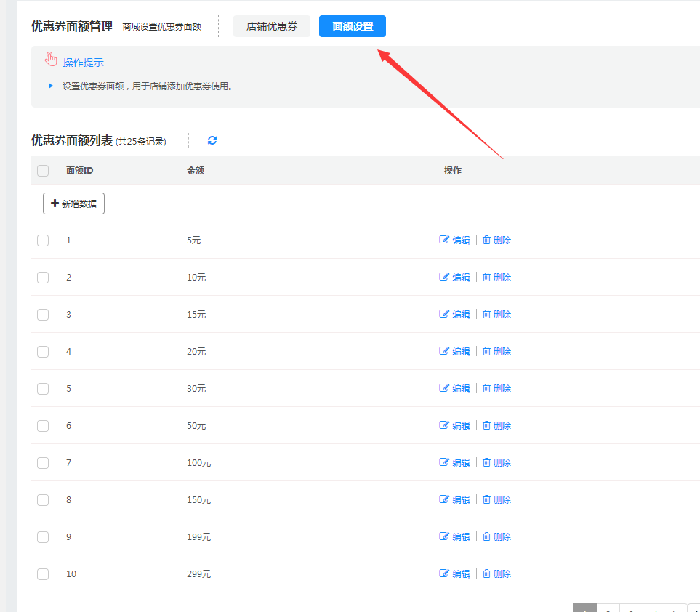This screenshot has width=700, height=612.
Task: Tick the checkbox for face value ID 6
Action: pyautogui.click(x=43, y=425)
